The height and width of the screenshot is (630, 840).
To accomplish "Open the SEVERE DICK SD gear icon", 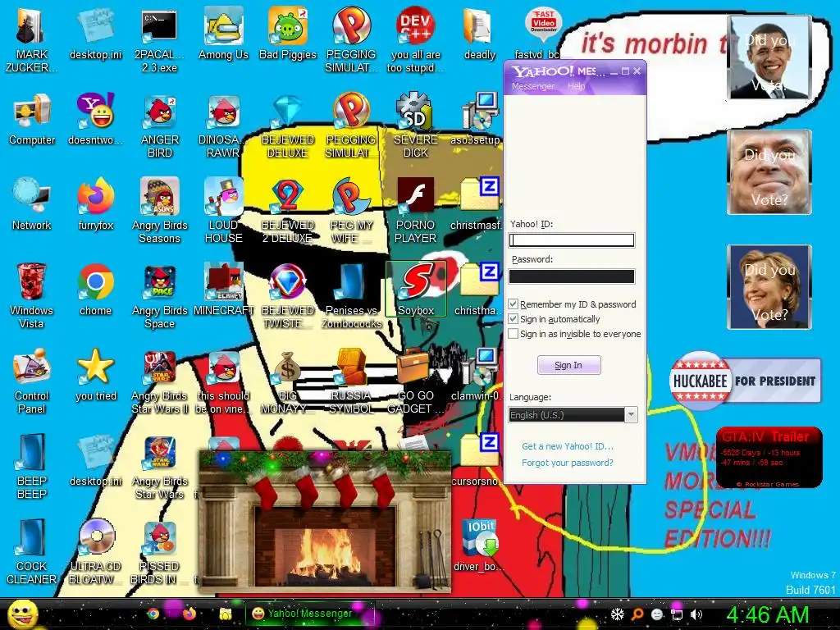I will (x=416, y=126).
